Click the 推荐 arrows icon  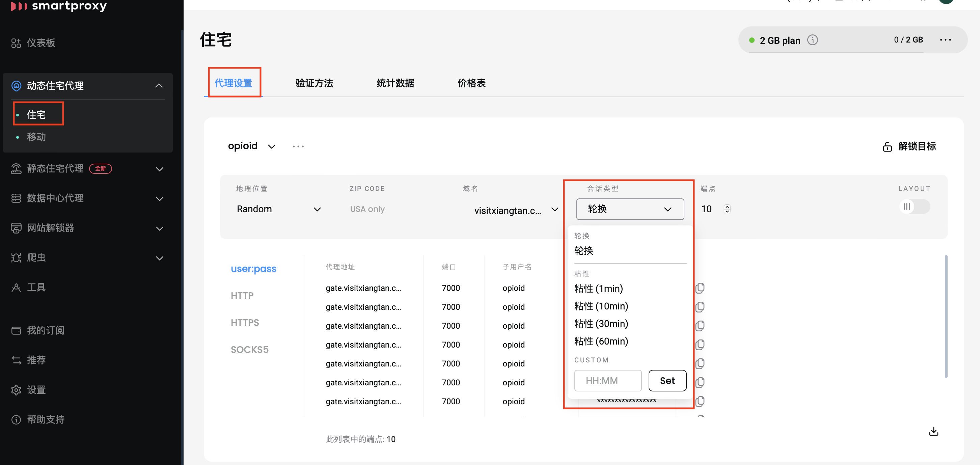point(16,360)
